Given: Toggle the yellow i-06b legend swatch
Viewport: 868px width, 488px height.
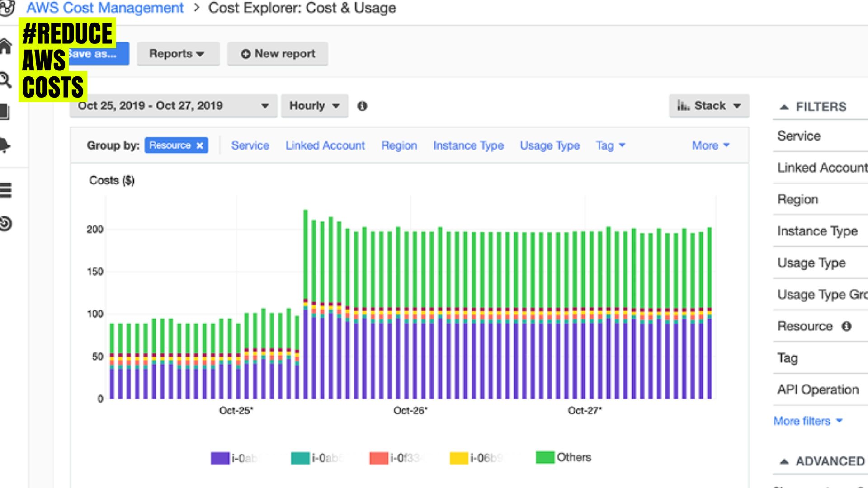Looking at the screenshot, I should [x=459, y=458].
